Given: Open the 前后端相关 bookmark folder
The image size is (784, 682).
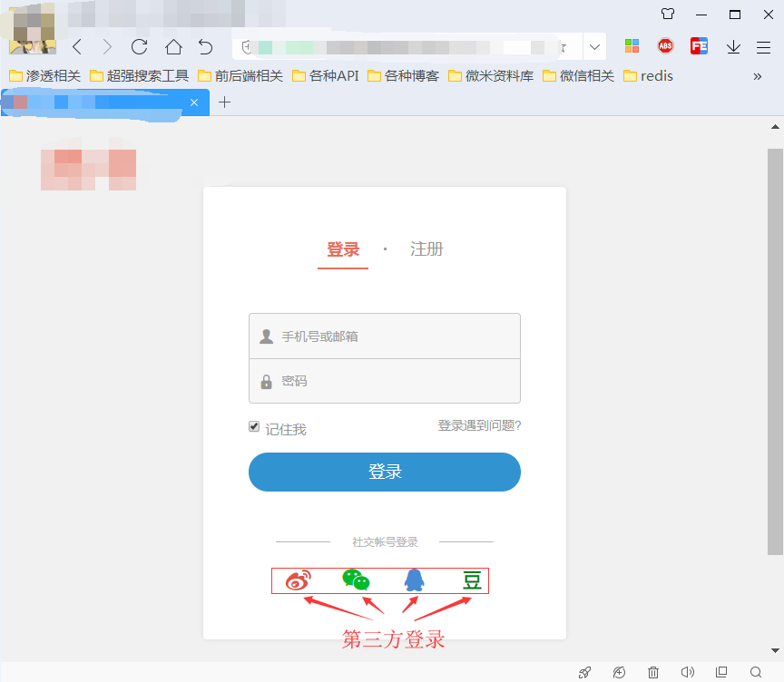Looking at the screenshot, I should coord(240,76).
